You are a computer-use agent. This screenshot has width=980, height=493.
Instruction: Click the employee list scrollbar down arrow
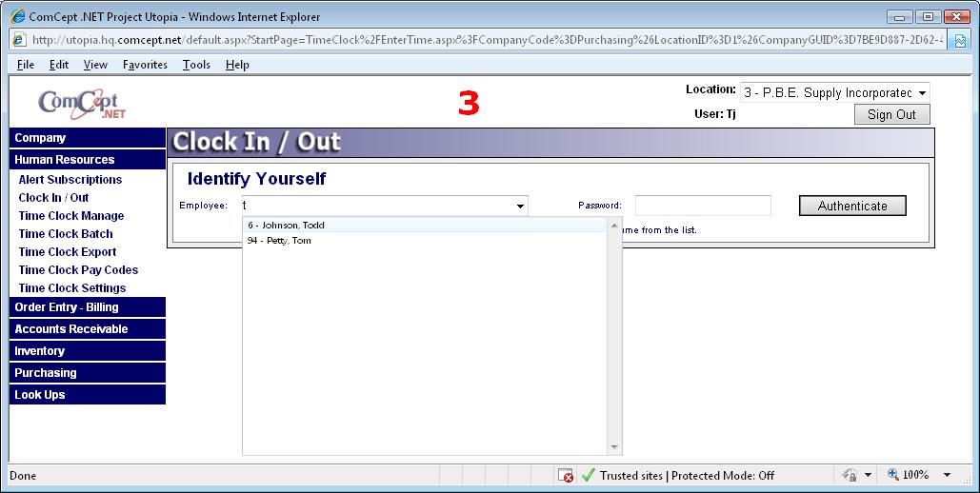tap(614, 447)
